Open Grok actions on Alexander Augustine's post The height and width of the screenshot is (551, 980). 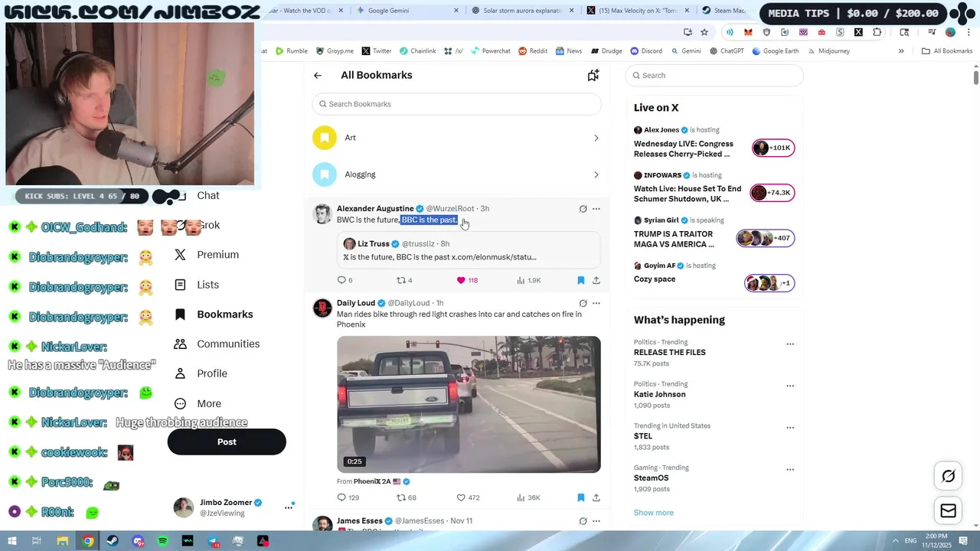583,209
